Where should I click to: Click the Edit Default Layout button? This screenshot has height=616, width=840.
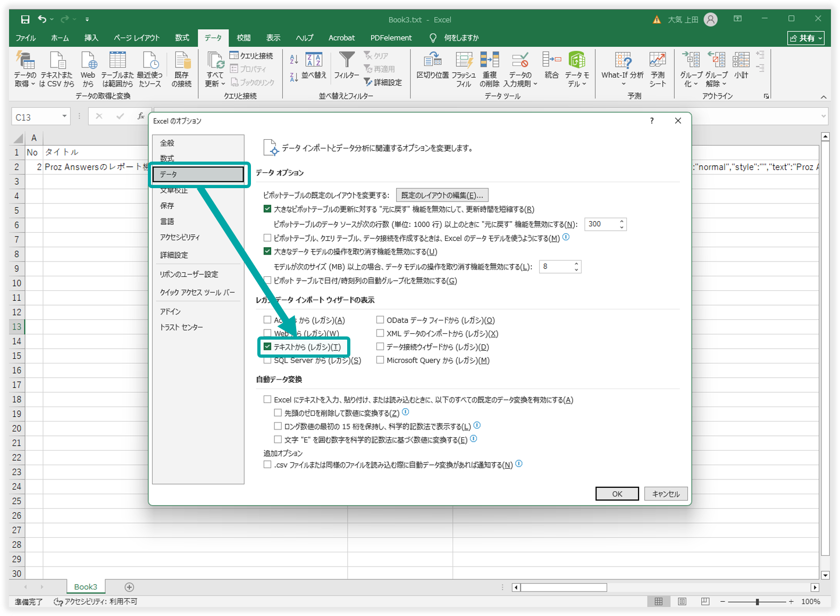(x=442, y=195)
